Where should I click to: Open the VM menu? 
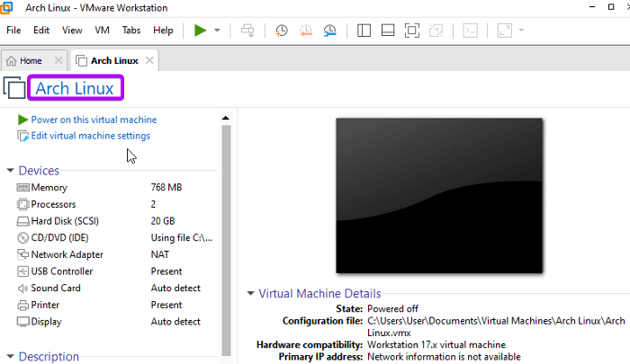pyautogui.click(x=102, y=30)
